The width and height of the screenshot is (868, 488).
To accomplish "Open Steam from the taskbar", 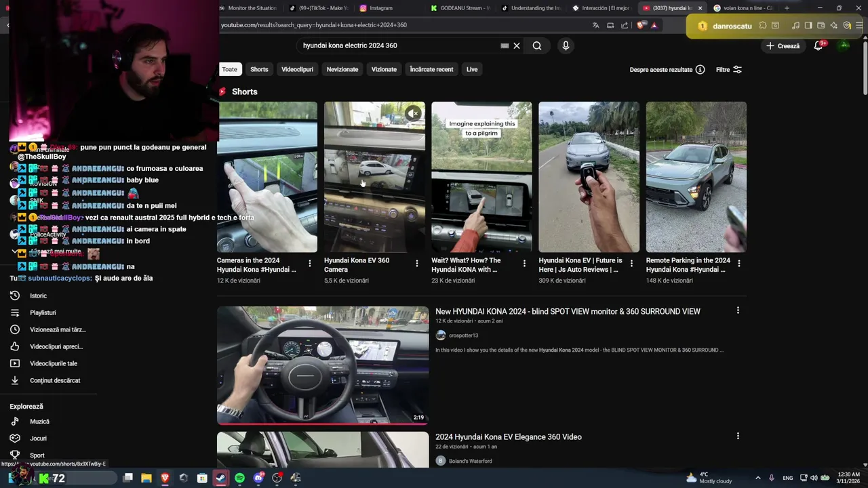I will [x=221, y=478].
